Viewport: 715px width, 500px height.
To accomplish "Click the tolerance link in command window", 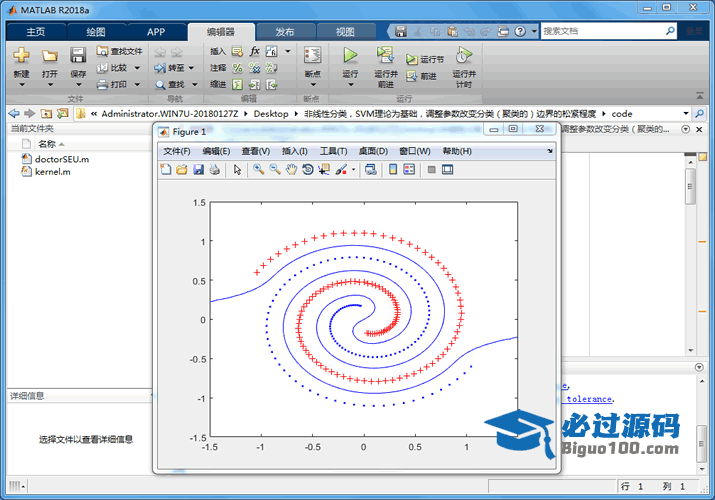I will tap(589, 399).
